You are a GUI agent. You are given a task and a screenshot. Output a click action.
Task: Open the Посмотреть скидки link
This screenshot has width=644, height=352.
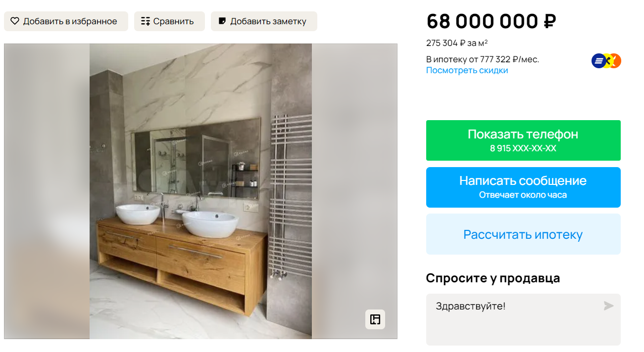coord(467,70)
